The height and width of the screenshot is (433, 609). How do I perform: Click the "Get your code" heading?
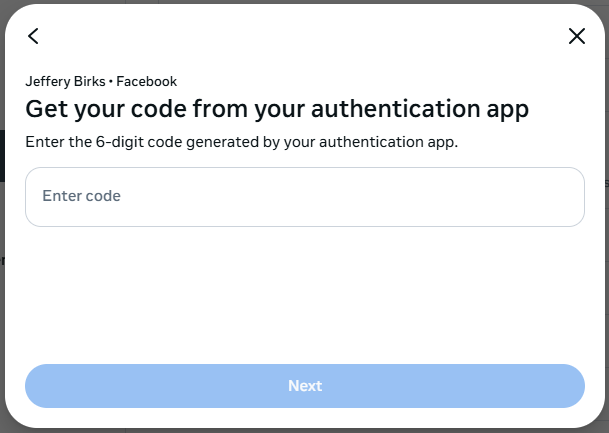(x=277, y=108)
